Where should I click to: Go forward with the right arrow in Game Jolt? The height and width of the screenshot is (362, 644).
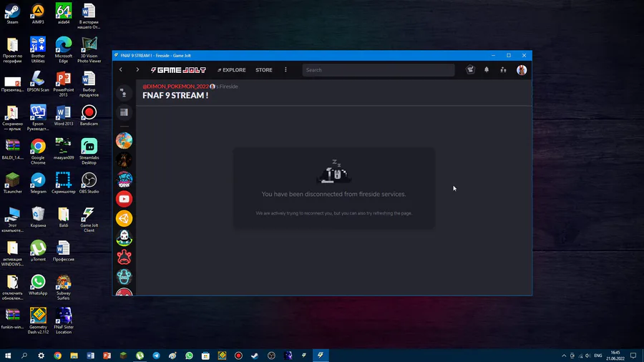[137, 70]
